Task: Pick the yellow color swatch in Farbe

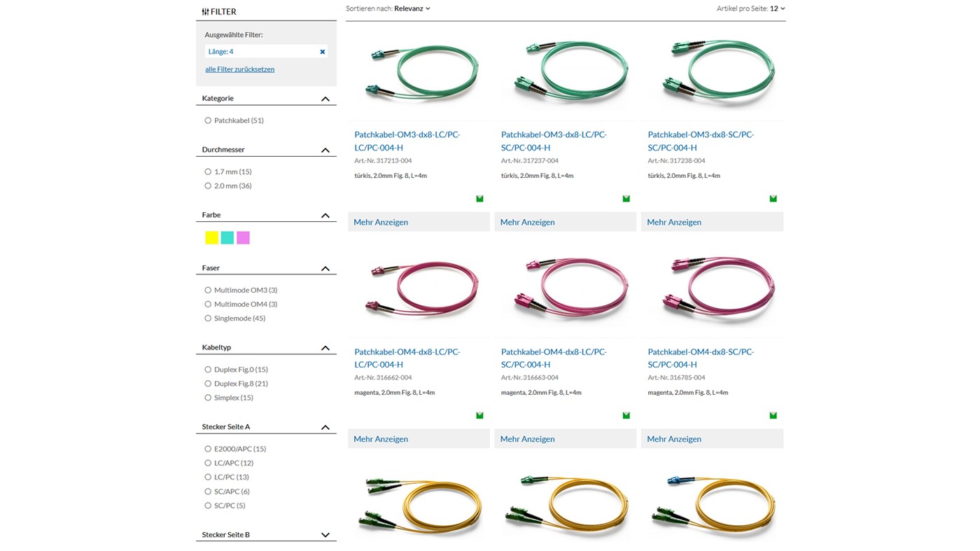Action: (211, 238)
